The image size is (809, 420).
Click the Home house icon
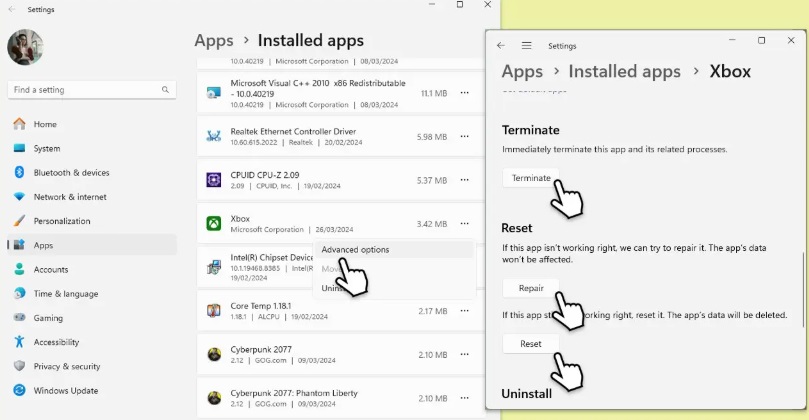[x=19, y=124]
